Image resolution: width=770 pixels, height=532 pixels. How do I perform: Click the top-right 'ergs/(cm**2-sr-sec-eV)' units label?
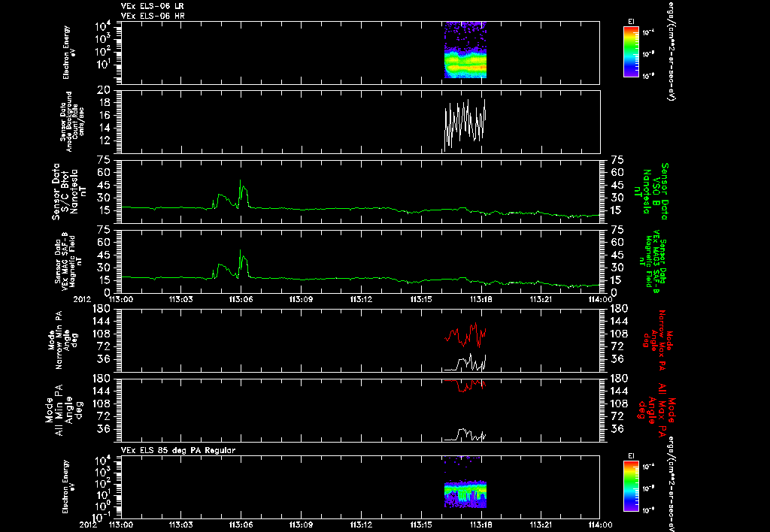[x=670, y=50]
